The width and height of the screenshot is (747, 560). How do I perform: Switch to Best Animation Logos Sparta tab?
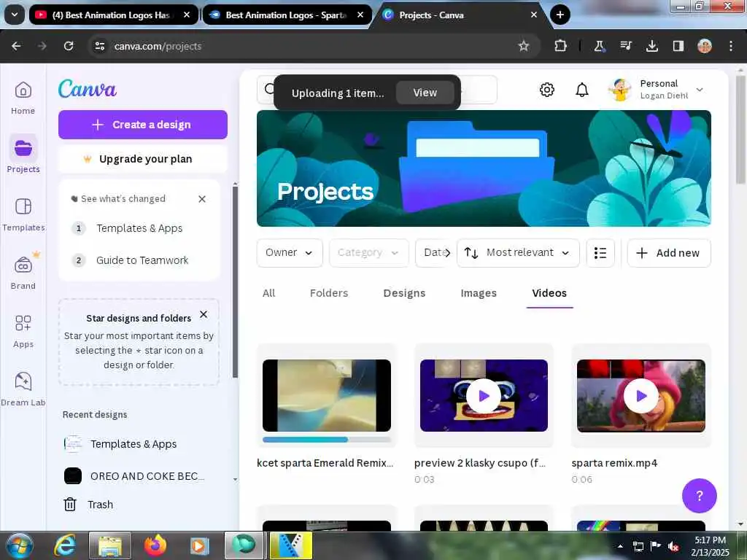pos(287,15)
